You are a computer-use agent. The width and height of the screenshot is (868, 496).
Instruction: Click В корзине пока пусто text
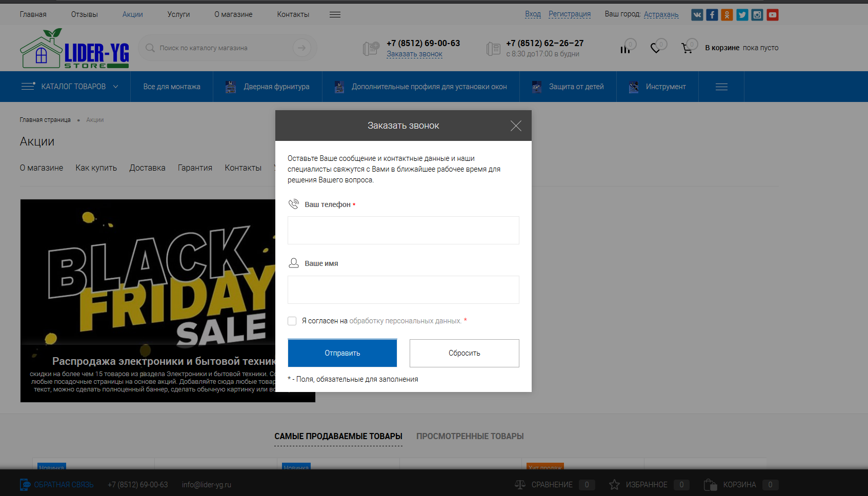tap(742, 48)
